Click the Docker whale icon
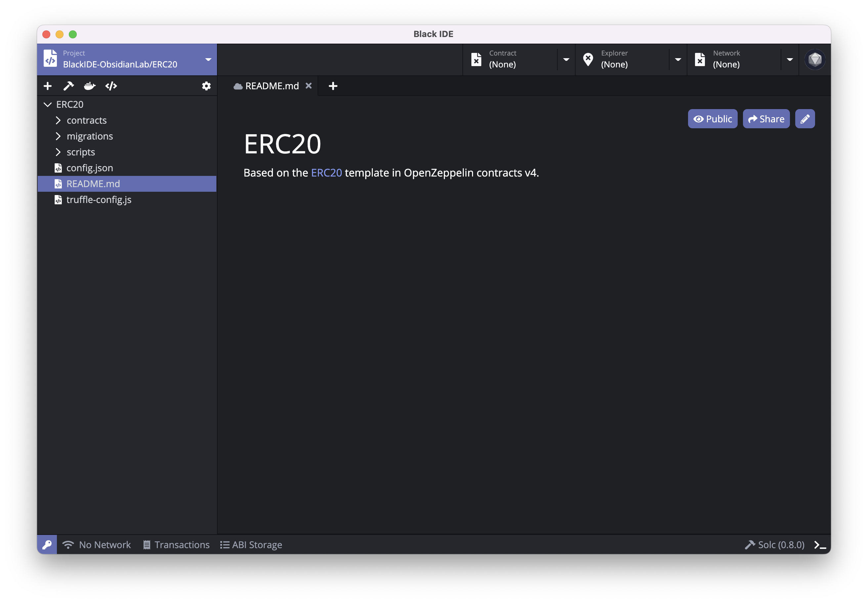The width and height of the screenshot is (868, 603). coord(90,86)
